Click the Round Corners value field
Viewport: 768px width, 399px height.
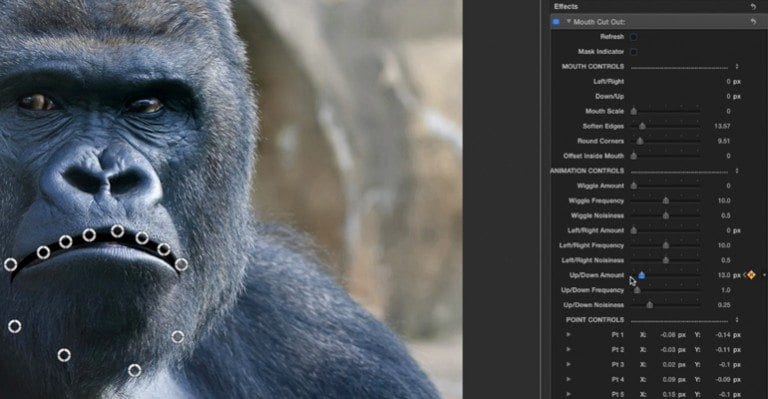723,141
